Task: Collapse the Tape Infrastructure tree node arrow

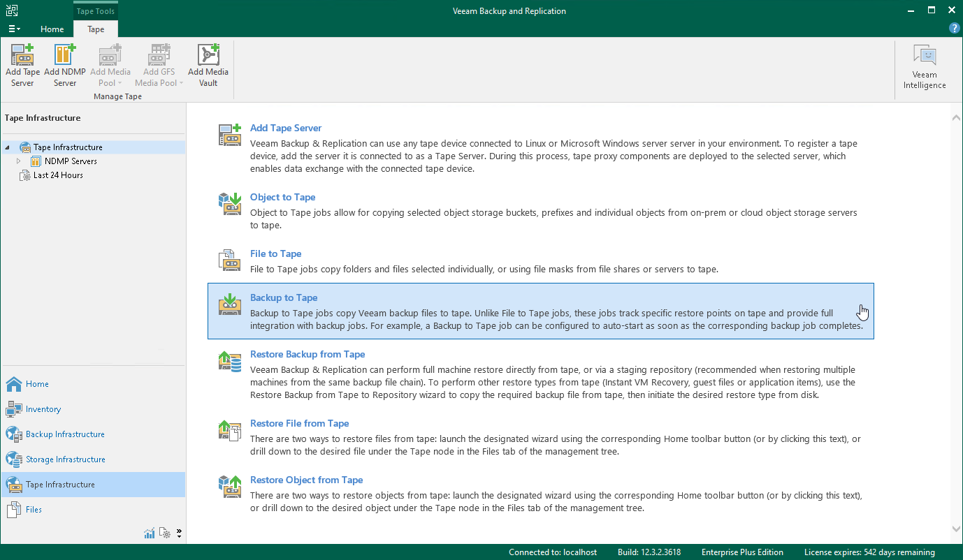Action: [8, 147]
